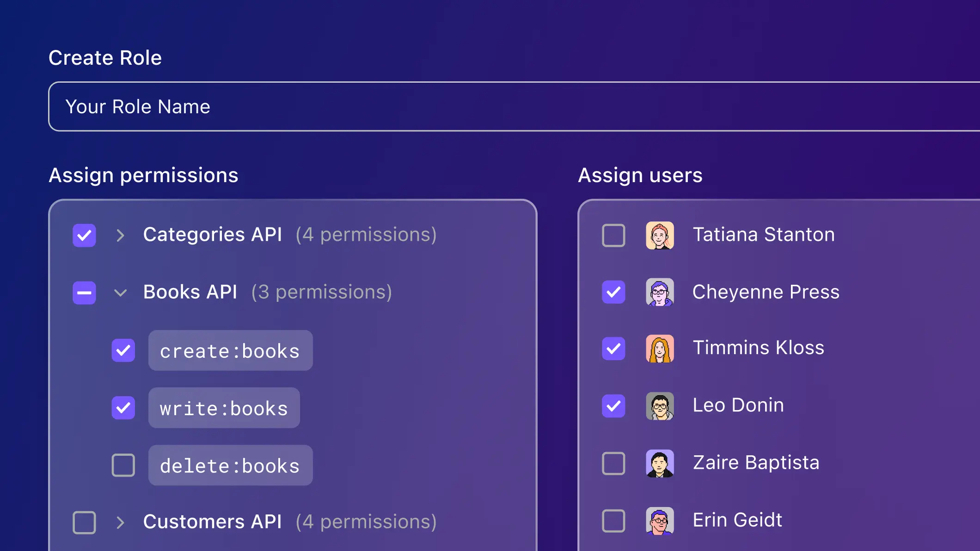Click the name Cheyenne Press
Image resolution: width=980 pixels, height=551 pixels.
tap(766, 292)
